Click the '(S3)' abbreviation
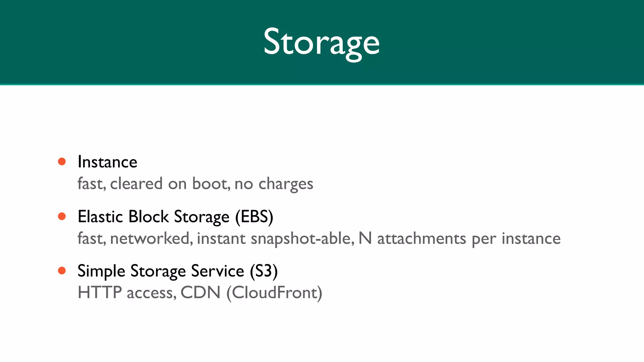 [x=264, y=271]
